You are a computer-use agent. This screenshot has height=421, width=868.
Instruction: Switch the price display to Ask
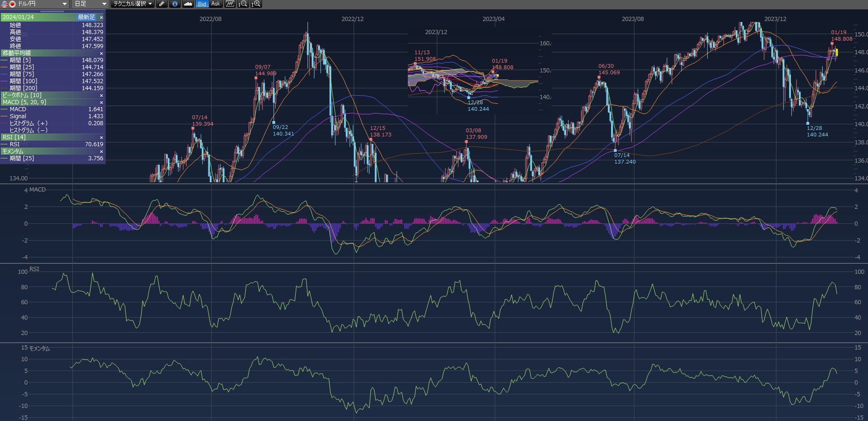[215, 4]
